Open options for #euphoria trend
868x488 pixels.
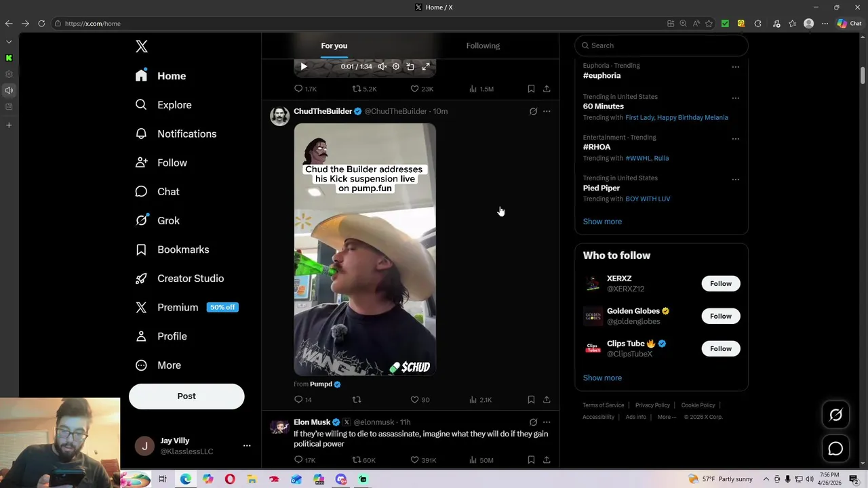click(736, 66)
